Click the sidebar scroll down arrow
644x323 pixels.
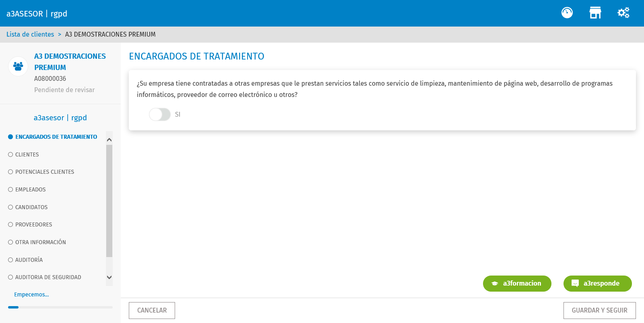coord(109,277)
